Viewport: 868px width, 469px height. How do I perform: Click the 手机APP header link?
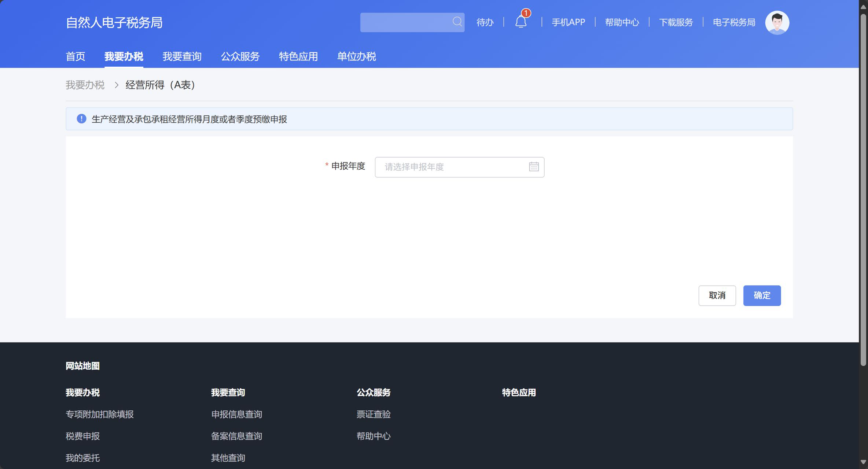pos(568,22)
